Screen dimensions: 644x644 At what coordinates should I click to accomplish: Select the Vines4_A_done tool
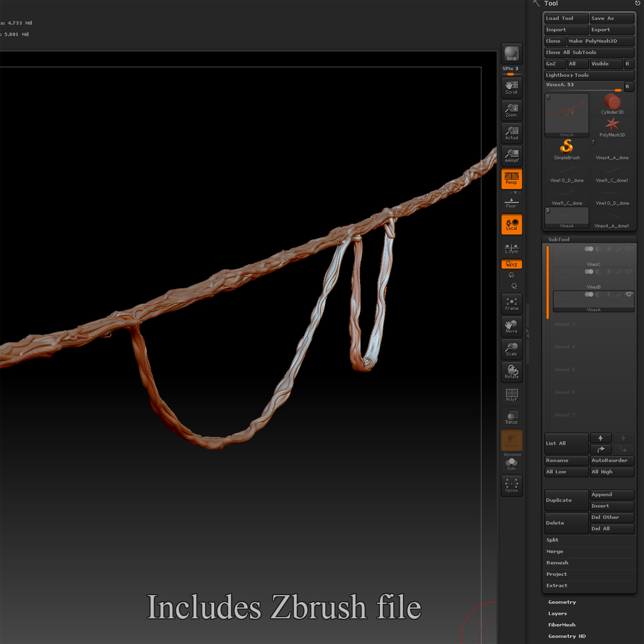(x=612, y=150)
